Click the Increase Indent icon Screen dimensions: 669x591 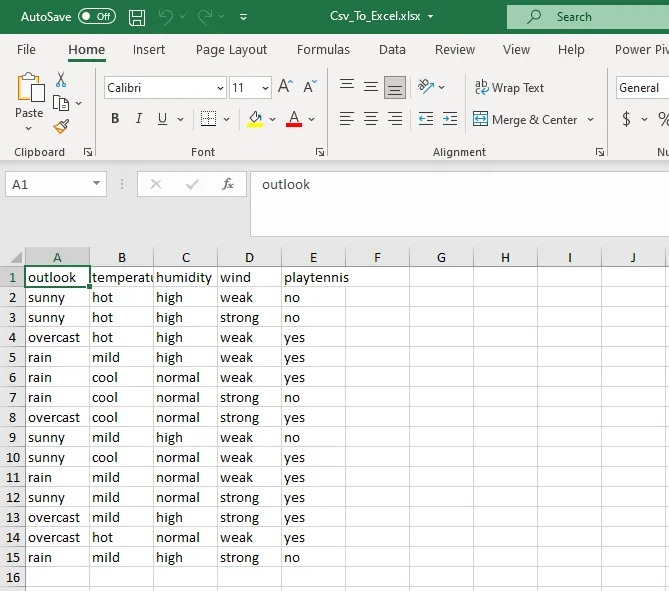click(x=449, y=119)
